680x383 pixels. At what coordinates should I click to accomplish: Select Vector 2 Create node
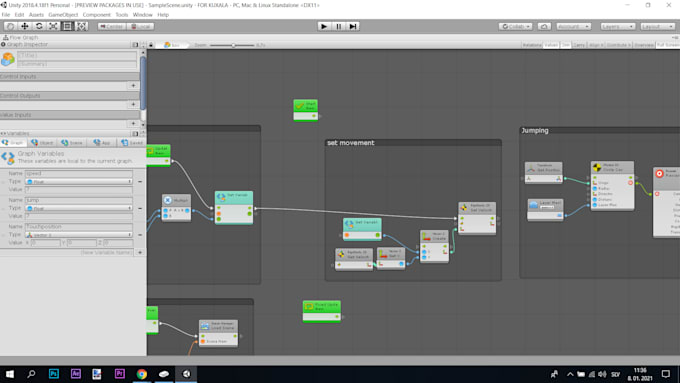tap(434, 246)
